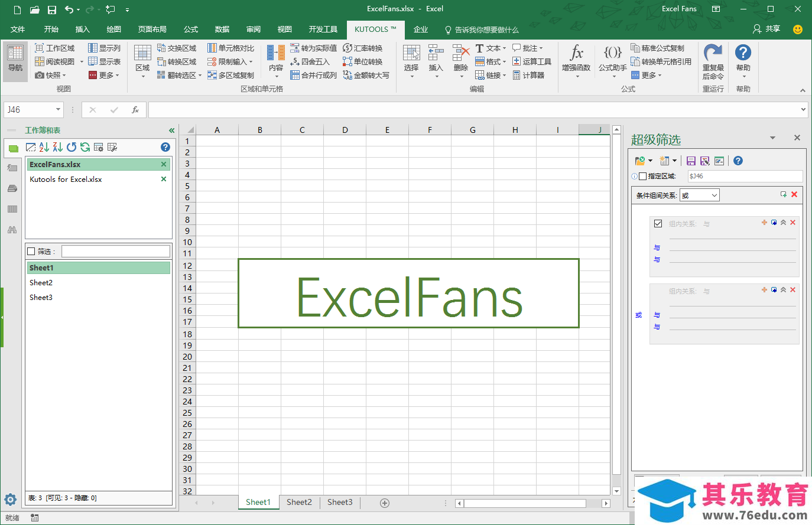The height and width of the screenshot is (525, 812).
Task: Click the help icon in 超级筛选 toolbar
Action: coord(738,161)
